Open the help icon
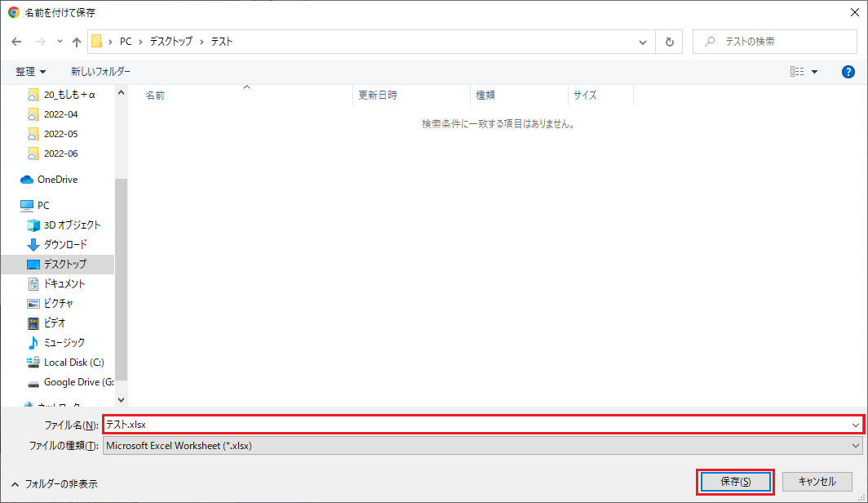The height and width of the screenshot is (503, 868). (x=848, y=71)
